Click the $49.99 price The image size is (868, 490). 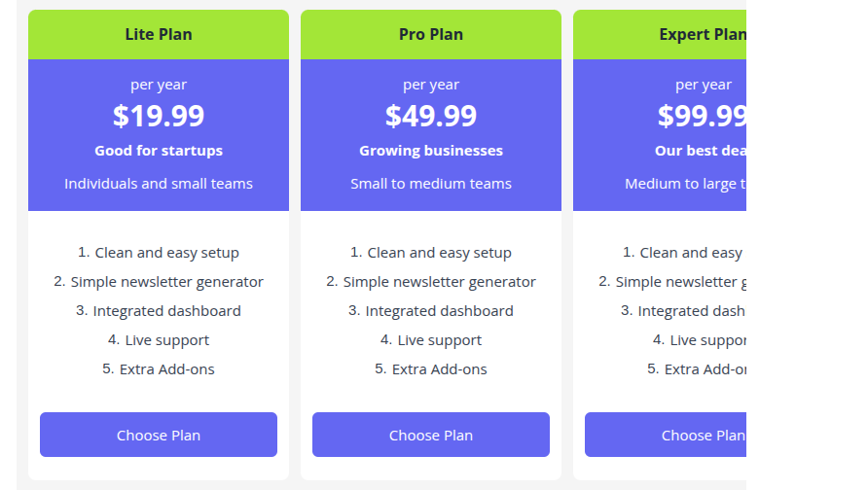click(x=431, y=116)
